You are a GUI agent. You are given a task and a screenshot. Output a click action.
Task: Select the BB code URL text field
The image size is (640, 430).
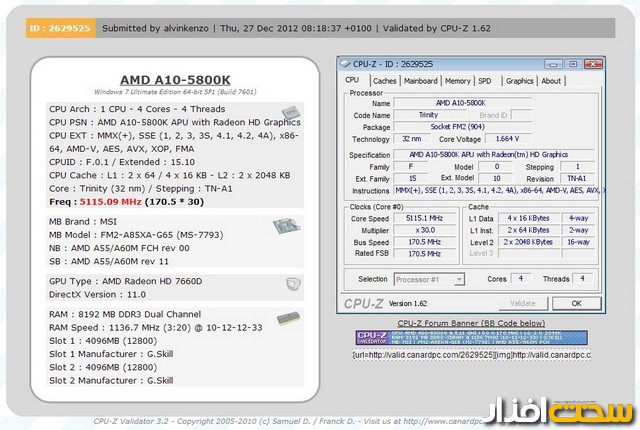coord(471,355)
